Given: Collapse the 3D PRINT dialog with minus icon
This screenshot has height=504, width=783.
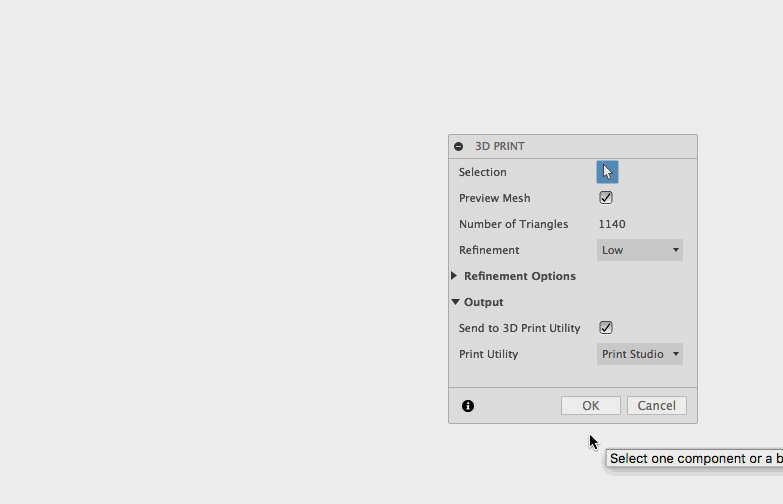Looking at the screenshot, I should pyautogui.click(x=458, y=146).
